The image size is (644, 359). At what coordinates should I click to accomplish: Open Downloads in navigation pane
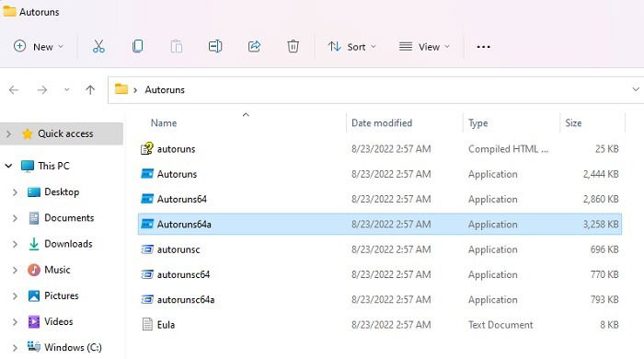68,244
